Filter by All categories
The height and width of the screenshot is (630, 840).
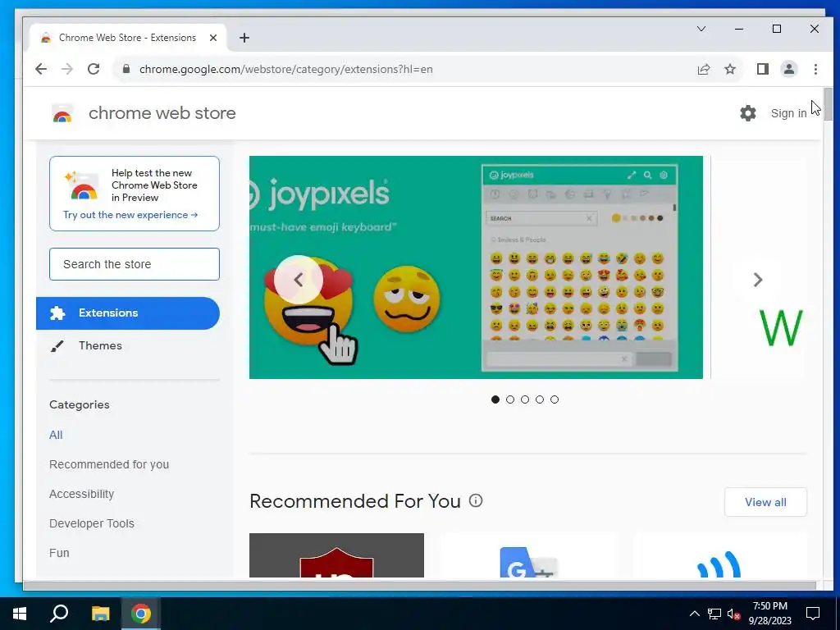pyautogui.click(x=56, y=435)
